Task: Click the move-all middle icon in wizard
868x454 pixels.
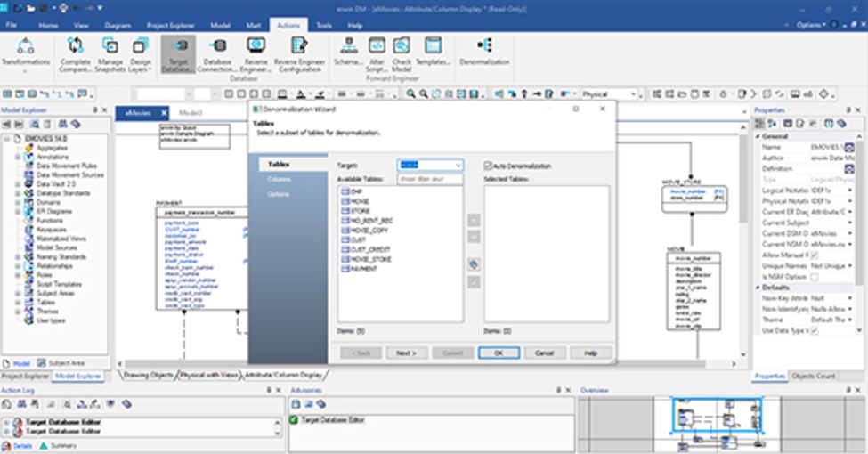Action: tap(474, 264)
